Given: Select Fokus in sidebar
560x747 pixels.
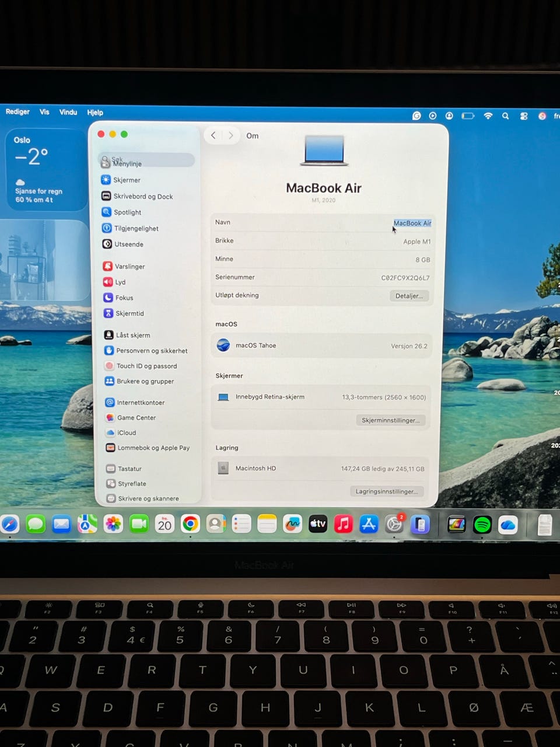Looking at the screenshot, I should (x=118, y=298).
